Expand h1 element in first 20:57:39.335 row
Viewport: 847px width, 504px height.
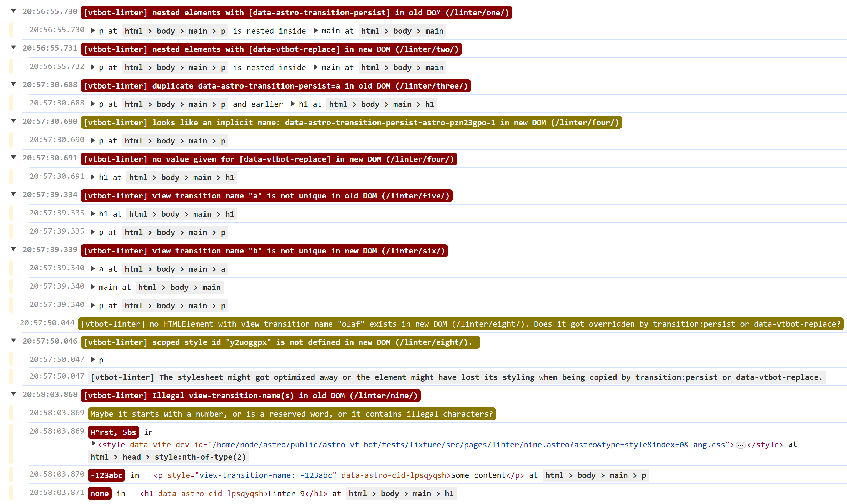(93, 214)
